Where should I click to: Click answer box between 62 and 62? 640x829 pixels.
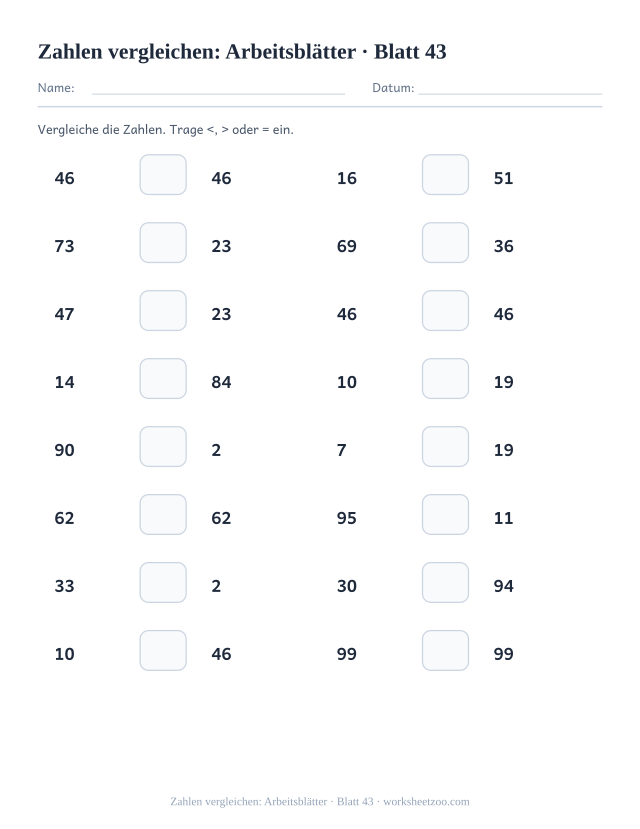[163, 514]
